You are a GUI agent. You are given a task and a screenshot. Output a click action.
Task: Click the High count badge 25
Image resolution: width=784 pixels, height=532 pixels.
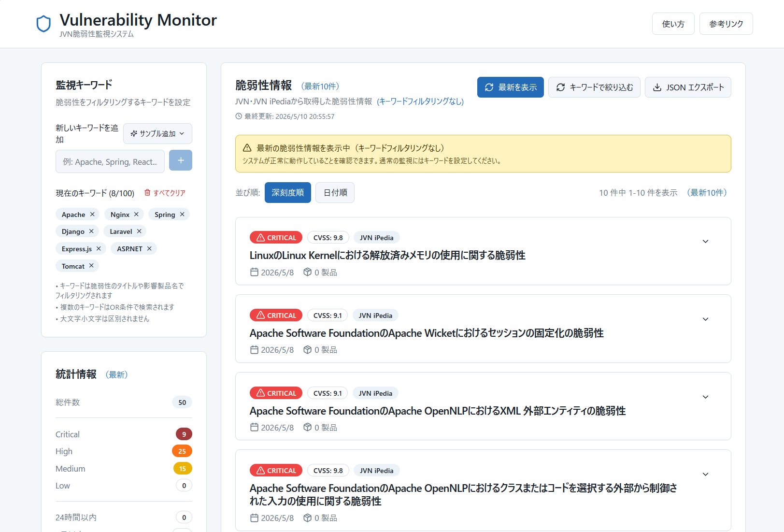click(x=182, y=451)
